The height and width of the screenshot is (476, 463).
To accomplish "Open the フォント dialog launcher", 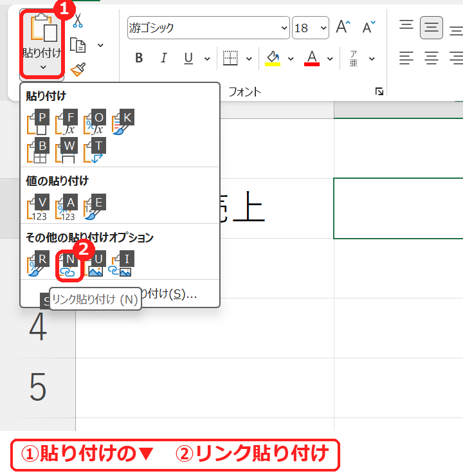I will coord(379,91).
